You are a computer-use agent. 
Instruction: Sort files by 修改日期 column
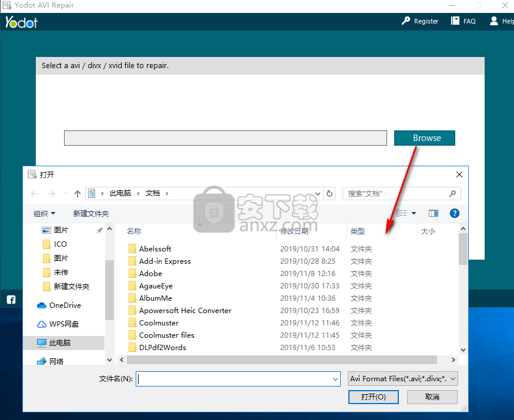point(294,231)
